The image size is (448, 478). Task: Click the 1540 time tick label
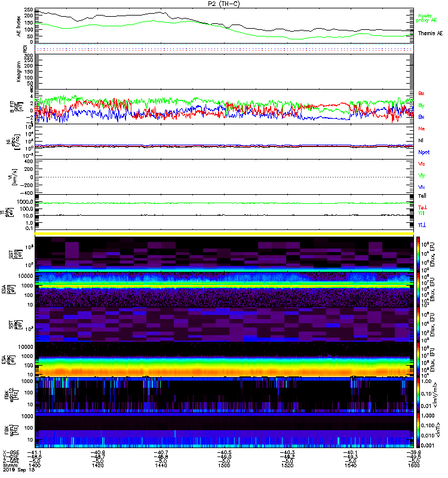(x=351, y=465)
